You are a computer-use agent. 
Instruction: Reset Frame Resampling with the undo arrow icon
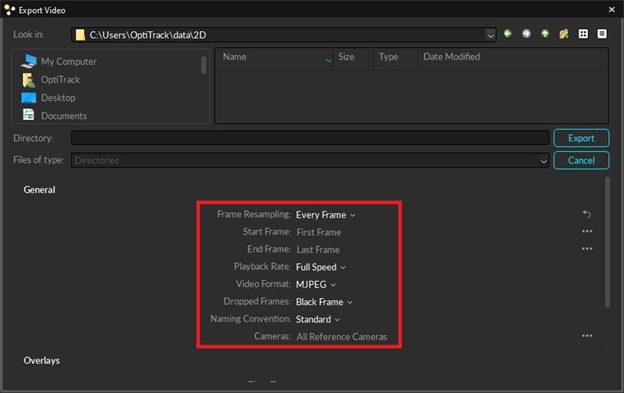[x=587, y=214]
